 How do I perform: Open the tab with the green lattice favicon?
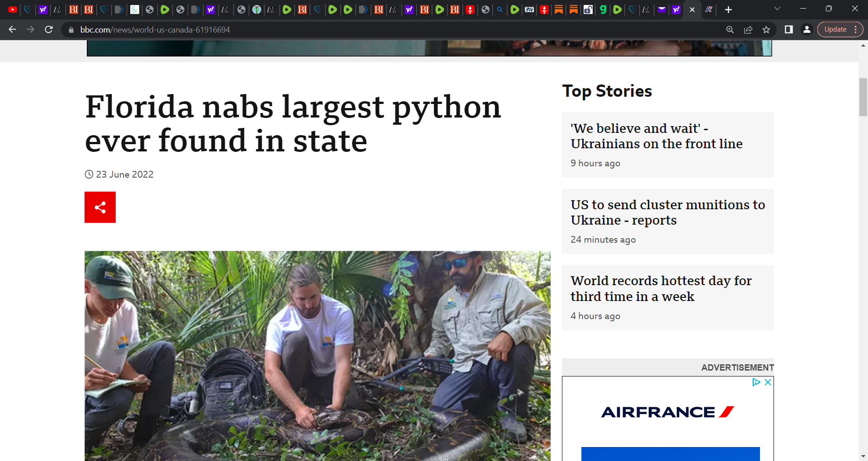coord(135,9)
